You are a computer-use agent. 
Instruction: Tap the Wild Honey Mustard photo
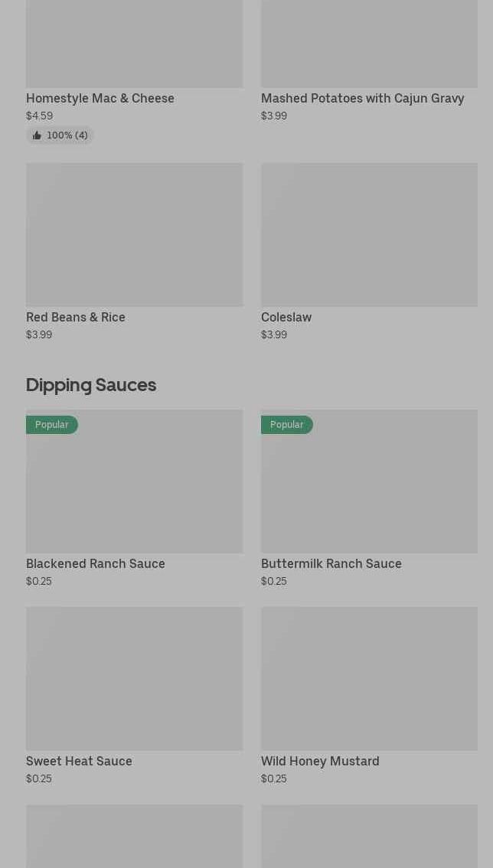coord(369,678)
